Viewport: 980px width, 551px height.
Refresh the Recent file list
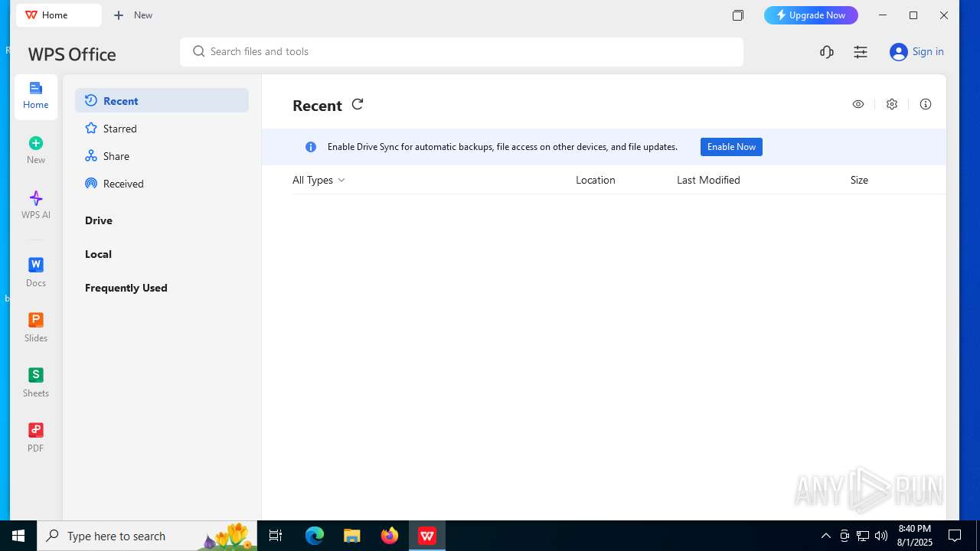[x=358, y=104]
